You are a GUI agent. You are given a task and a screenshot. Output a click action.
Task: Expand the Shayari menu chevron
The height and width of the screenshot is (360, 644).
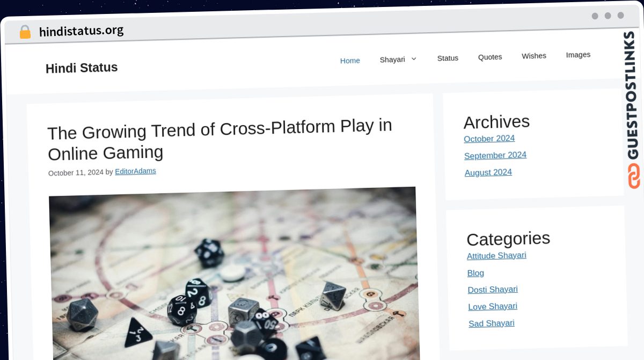point(414,59)
